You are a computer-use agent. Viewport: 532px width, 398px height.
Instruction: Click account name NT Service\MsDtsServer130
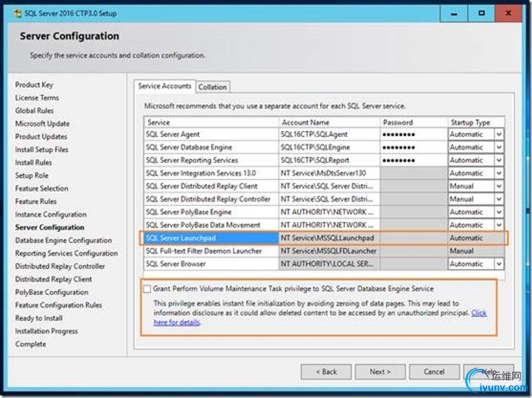click(x=323, y=173)
